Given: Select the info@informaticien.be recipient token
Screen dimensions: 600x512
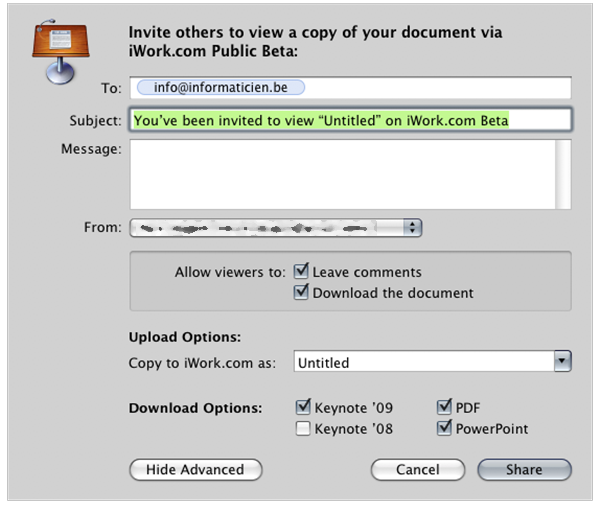Looking at the screenshot, I should (x=222, y=88).
